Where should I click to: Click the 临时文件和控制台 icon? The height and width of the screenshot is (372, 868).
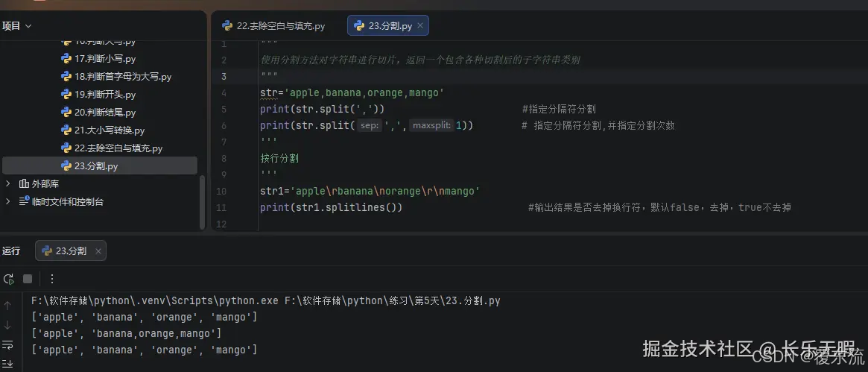pos(24,201)
